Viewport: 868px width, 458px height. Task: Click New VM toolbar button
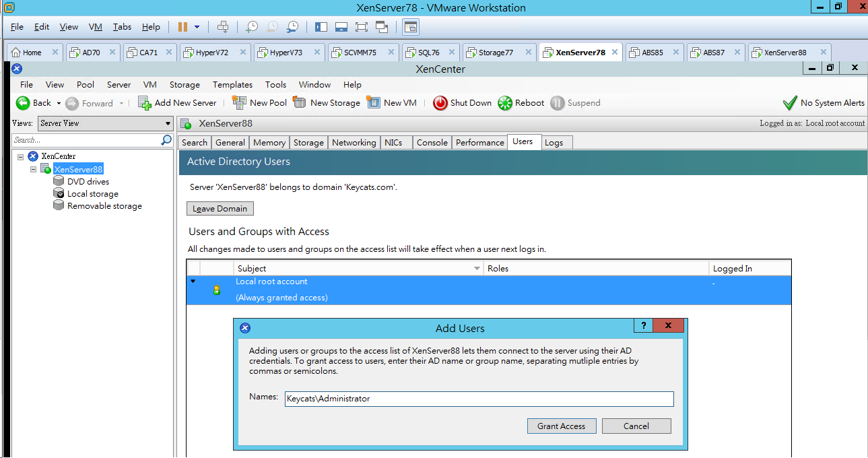[392, 103]
